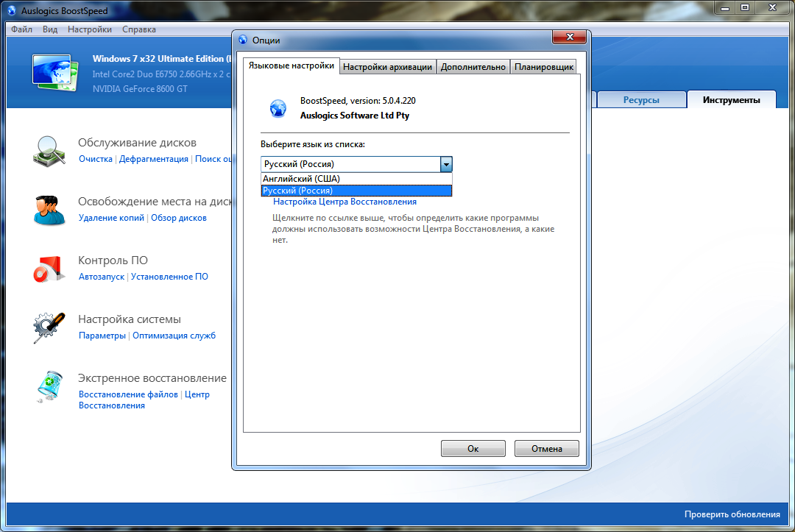Click the computer monitor icon in header

point(55,73)
